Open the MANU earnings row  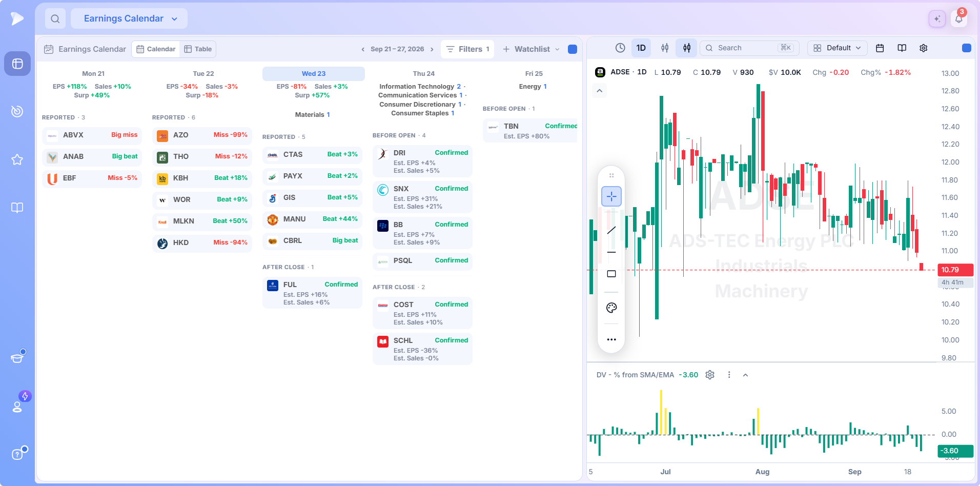click(312, 219)
